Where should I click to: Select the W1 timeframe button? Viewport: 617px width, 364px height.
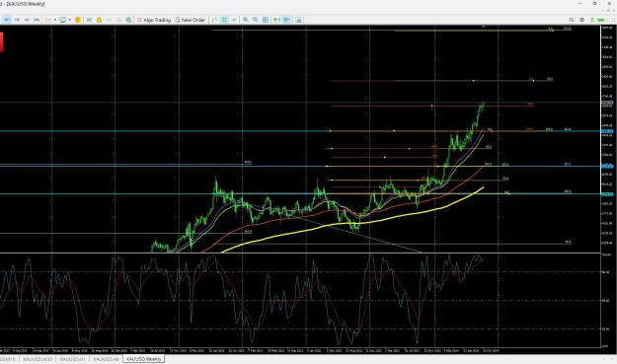point(7,20)
